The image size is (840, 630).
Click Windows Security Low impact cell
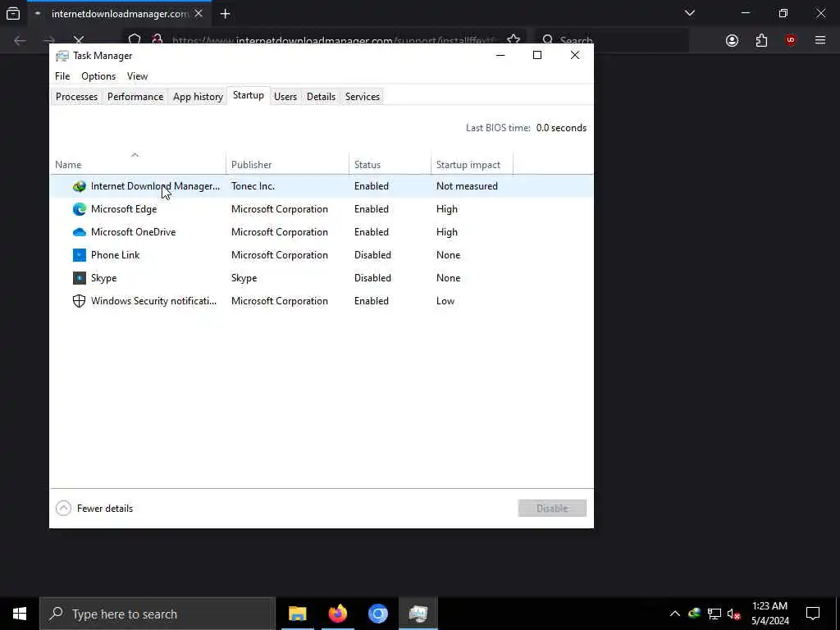[x=445, y=301]
